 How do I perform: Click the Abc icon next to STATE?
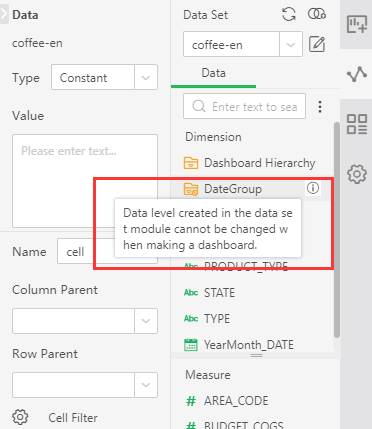pos(191,293)
